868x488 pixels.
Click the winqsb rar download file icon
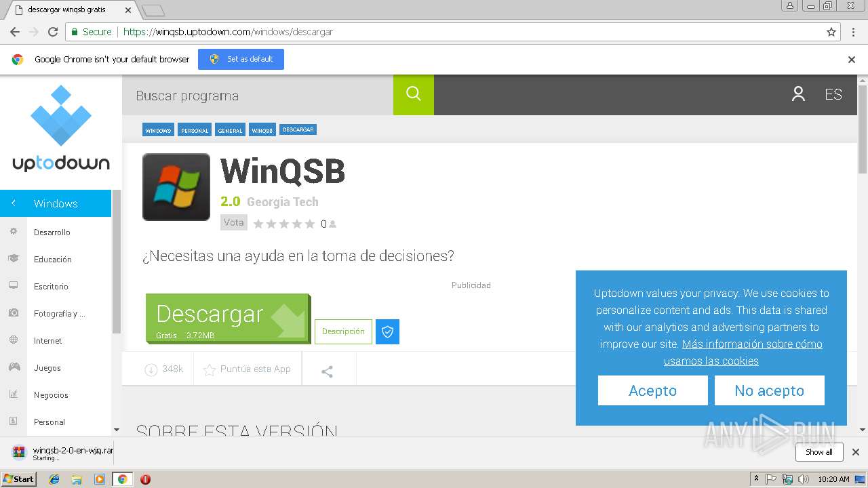pyautogui.click(x=19, y=452)
